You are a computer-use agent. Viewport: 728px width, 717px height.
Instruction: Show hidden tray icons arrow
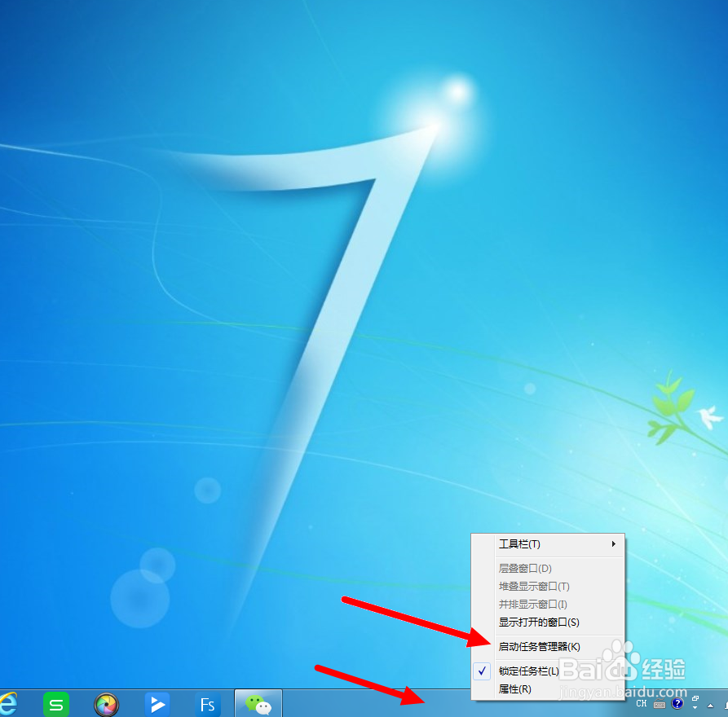(710, 706)
